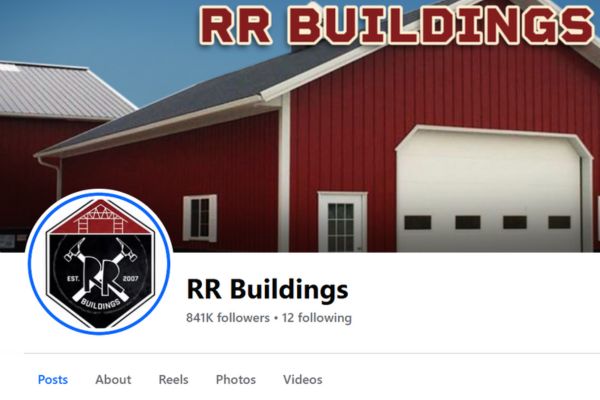Screen dimensions: 600x400
Task: Click the white entry door in cover photo
Action: click(342, 222)
